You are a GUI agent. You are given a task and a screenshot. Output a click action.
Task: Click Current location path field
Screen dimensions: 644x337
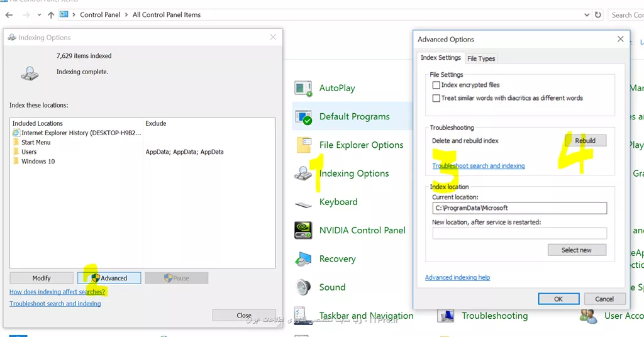[519, 208]
